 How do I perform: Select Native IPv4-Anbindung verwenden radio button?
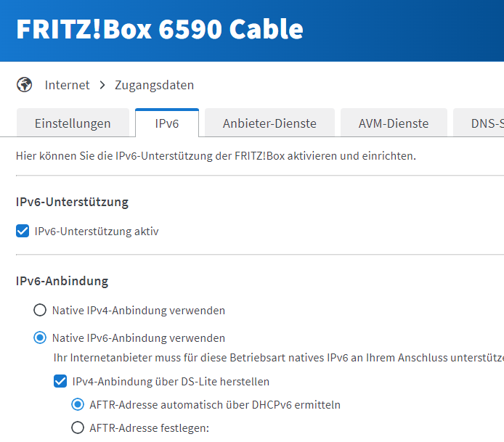click(40, 311)
